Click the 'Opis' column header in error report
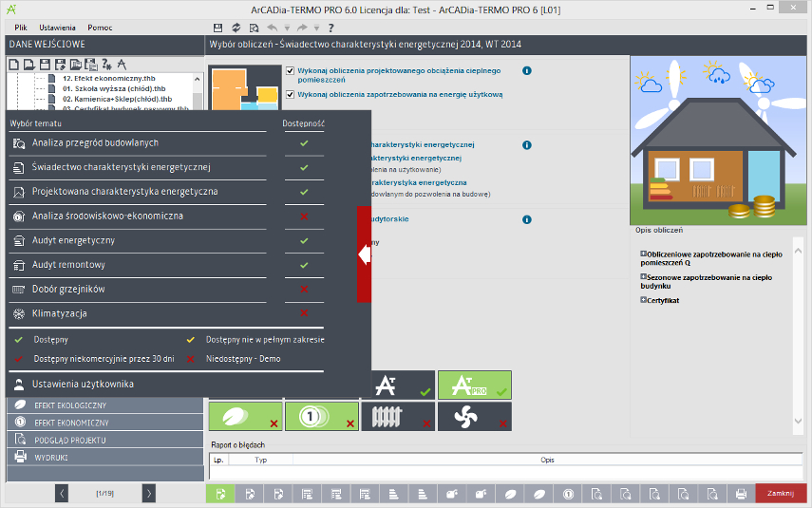This screenshot has height=508, width=812. coord(547,460)
